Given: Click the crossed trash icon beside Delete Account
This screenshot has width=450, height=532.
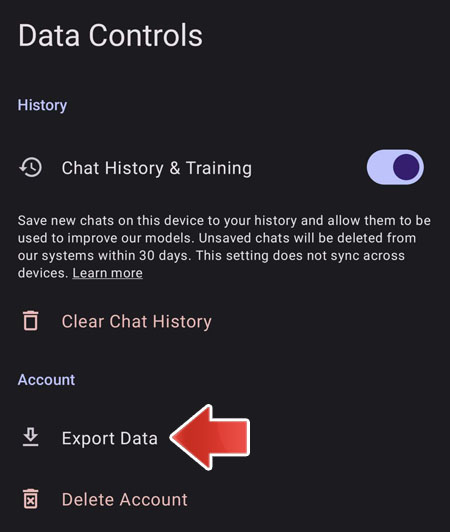Looking at the screenshot, I should [31, 499].
